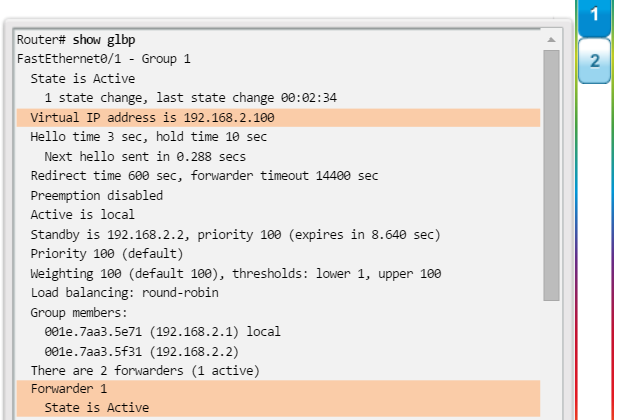
Task: Click the 'Standby is 192.168.2.2' line
Action: tap(235, 235)
